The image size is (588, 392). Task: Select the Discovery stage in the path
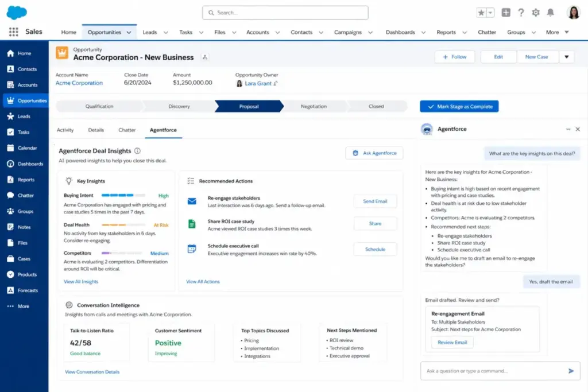coord(179,106)
